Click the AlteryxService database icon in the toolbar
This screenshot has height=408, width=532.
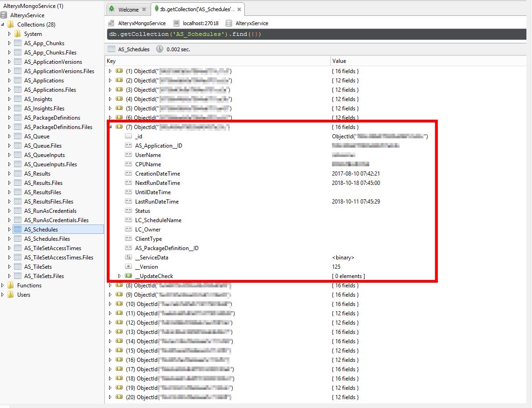[x=228, y=23]
